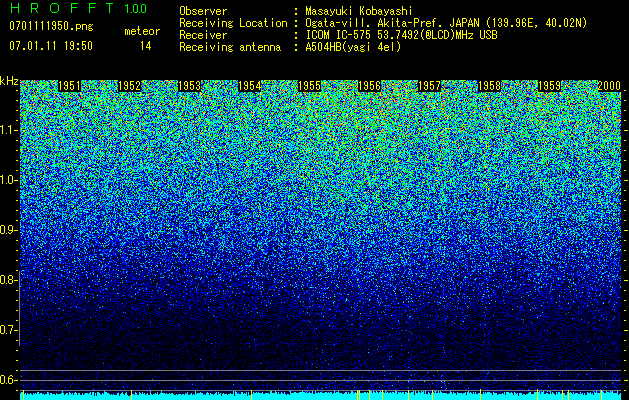This screenshot has width=629, height=400.
Task: Click the 1.0 kHz axis label
Action: pyautogui.click(x=9, y=180)
